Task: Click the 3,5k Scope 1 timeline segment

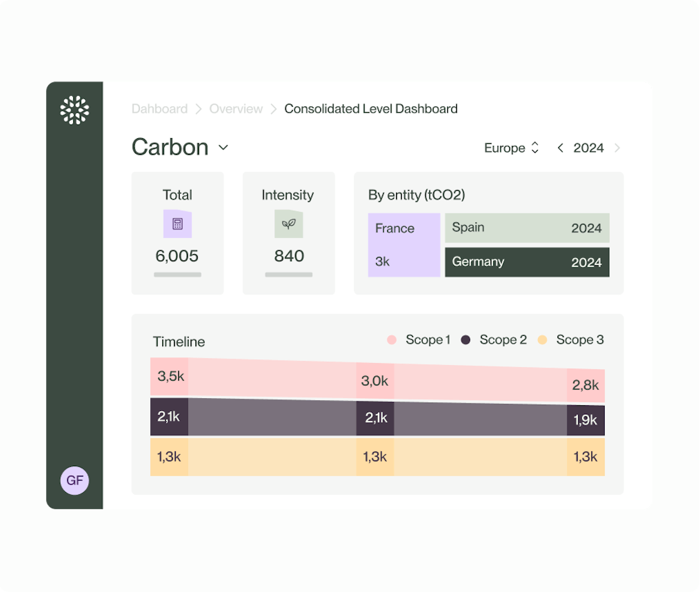Action: tap(170, 376)
